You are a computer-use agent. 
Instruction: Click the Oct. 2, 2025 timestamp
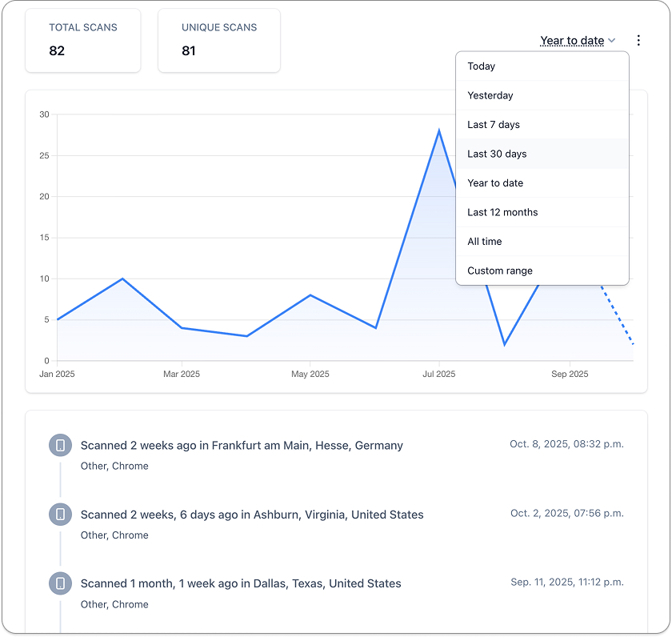pyautogui.click(x=567, y=513)
